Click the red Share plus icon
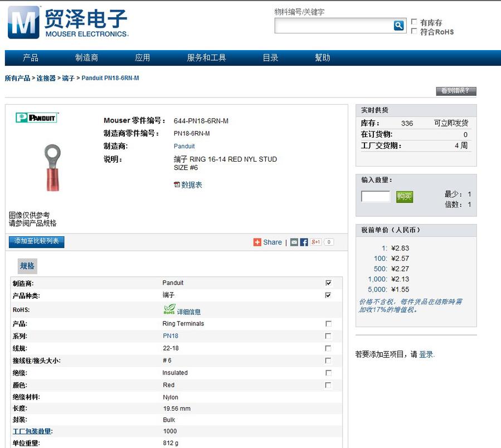This screenshot has height=448, width=501. pyautogui.click(x=257, y=242)
